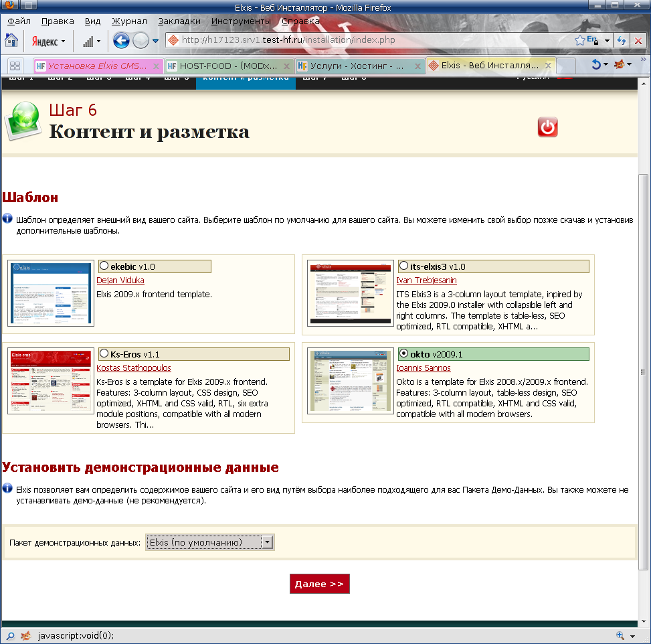Select the Ks-Eros template option

pyautogui.click(x=104, y=353)
